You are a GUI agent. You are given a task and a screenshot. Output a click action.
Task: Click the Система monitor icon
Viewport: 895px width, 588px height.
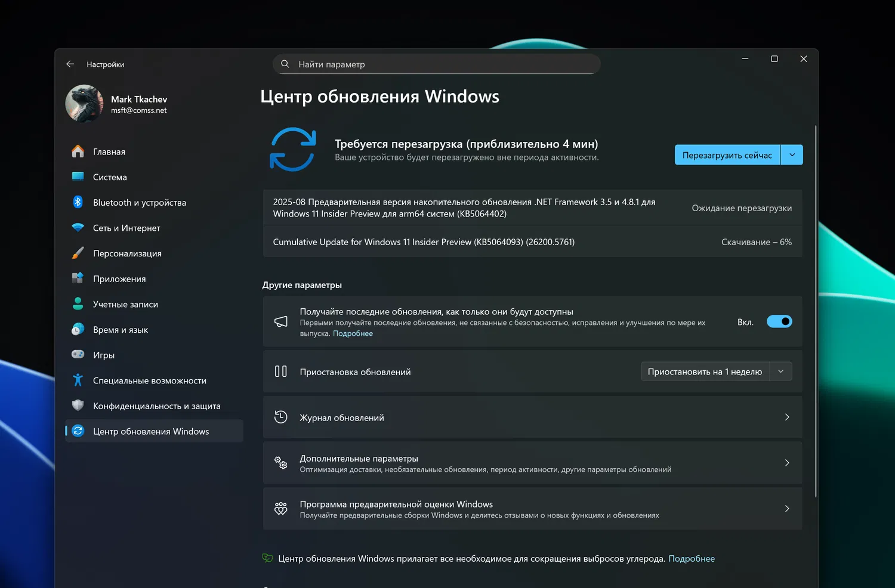(78, 177)
